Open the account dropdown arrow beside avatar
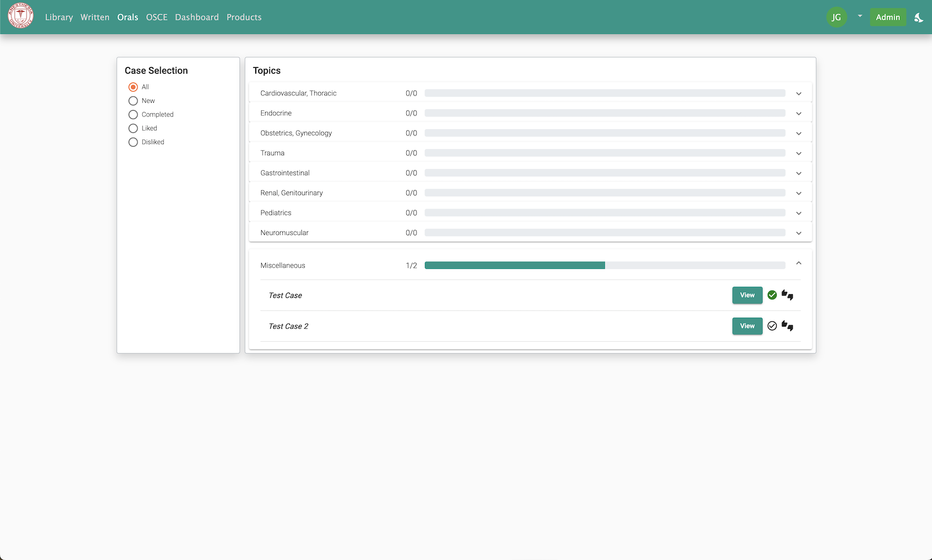The height and width of the screenshot is (560, 932). pos(860,16)
